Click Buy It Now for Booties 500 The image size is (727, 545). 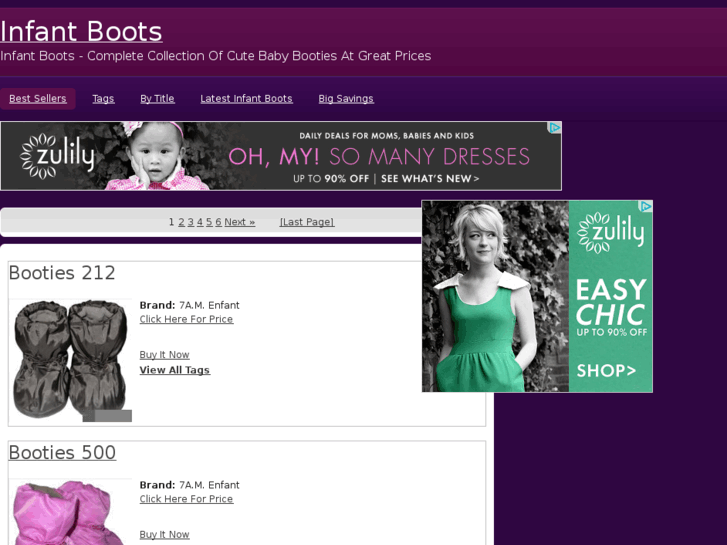[x=165, y=535]
